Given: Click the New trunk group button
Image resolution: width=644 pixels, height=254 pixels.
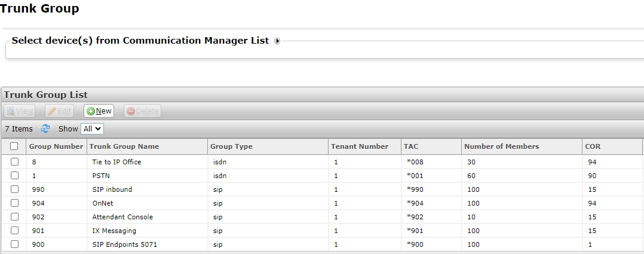Looking at the screenshot, I should [99, 111].
